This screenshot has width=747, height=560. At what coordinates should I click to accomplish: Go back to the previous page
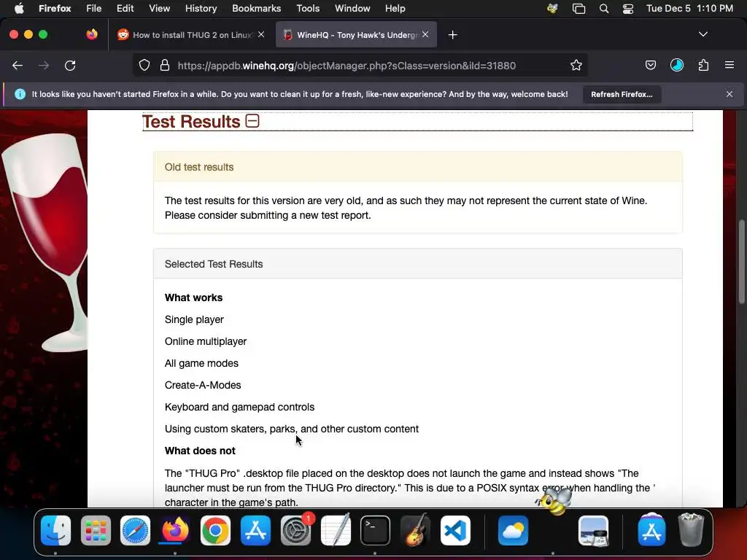click(x=18, y=66)
